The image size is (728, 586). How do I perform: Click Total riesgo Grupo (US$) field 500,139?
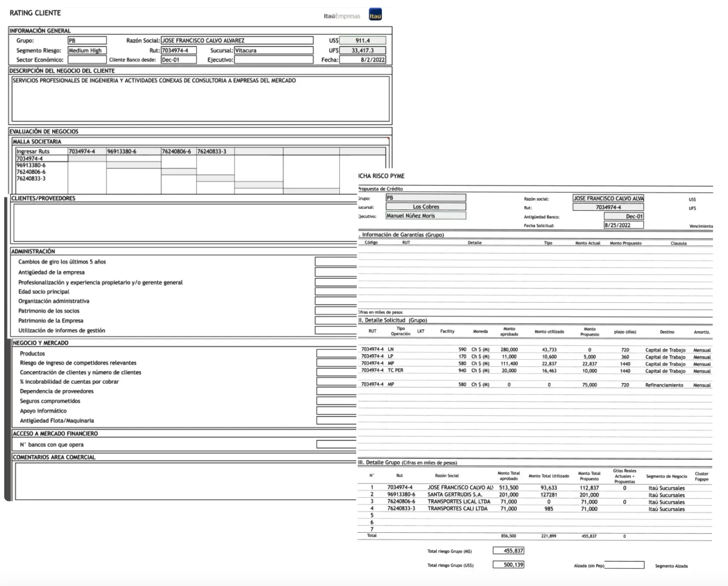pos(508,565)
